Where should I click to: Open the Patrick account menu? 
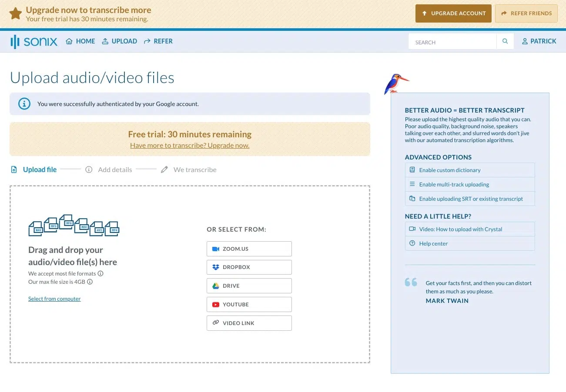[539, 41]
